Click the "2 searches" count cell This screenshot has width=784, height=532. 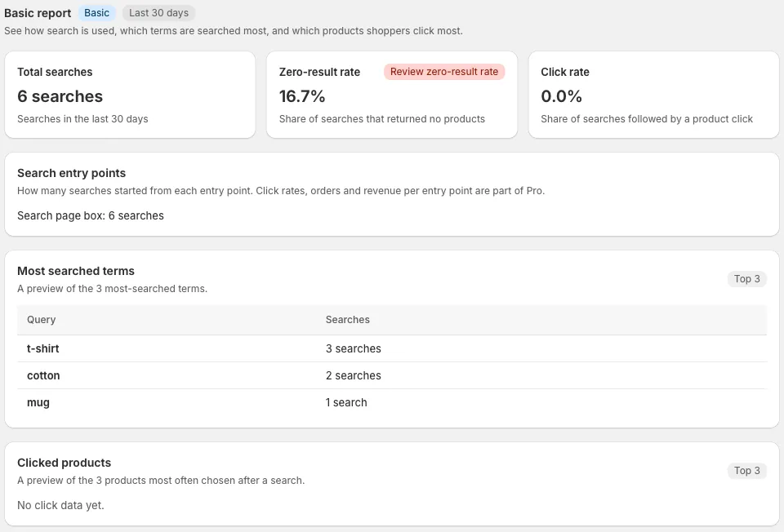point(354,375)
